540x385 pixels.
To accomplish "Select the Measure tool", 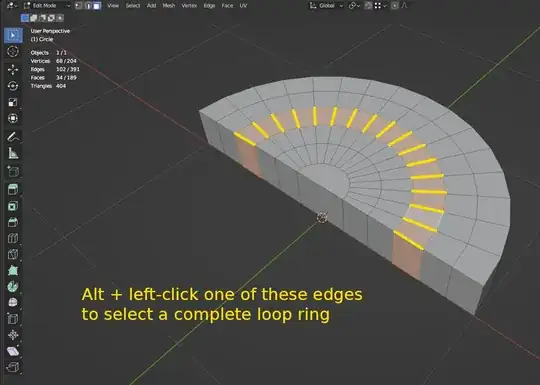I will [x=13, y=153].
